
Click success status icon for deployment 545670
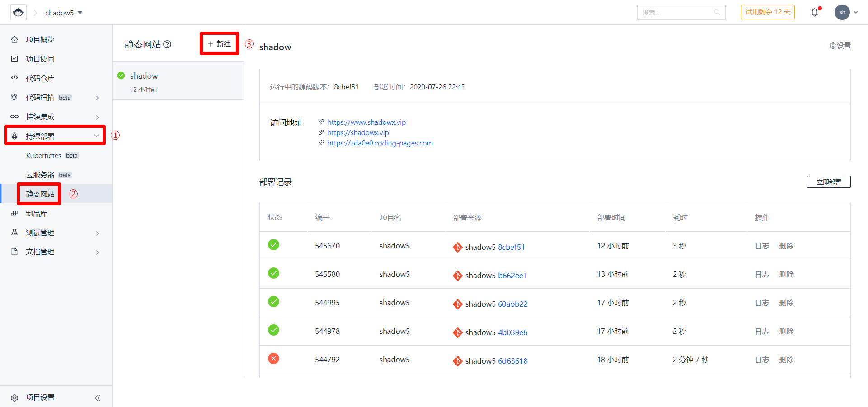(273, 245)
